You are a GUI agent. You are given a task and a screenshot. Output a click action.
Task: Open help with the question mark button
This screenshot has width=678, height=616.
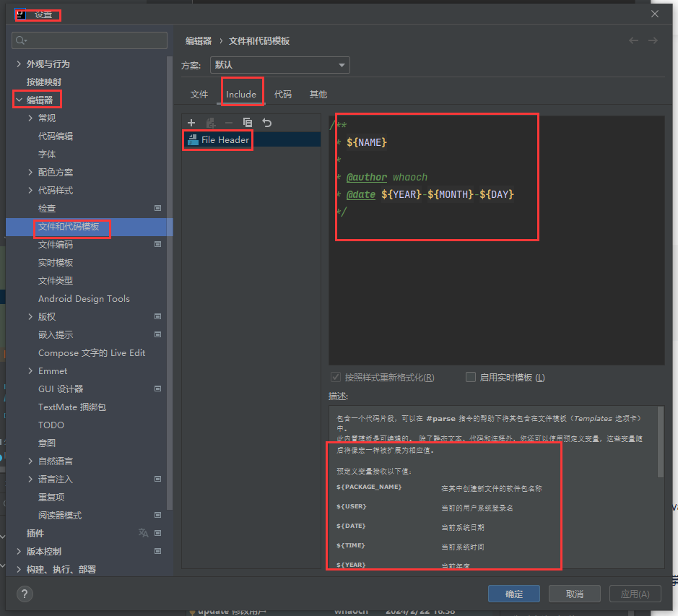pos(25,594)
